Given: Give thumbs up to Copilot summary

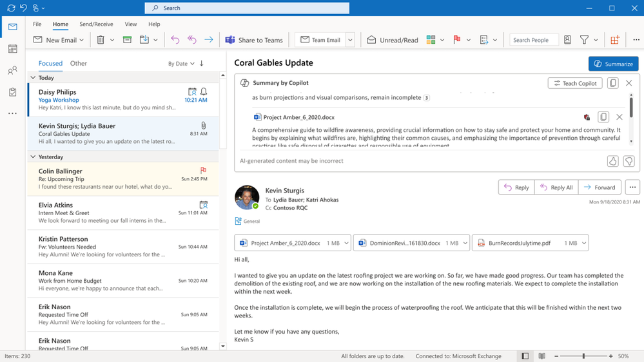Looking at the screenshot, I should 612,161.
